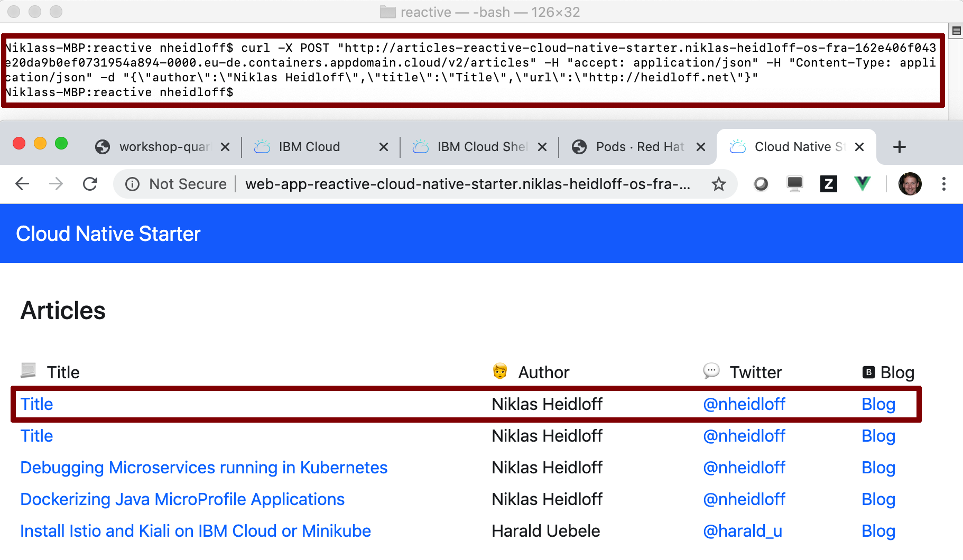Reload the Cloud Native Starter page
The height and width of the screenshot is (560, 963).
pyautogui.click(x=90, y=184)
